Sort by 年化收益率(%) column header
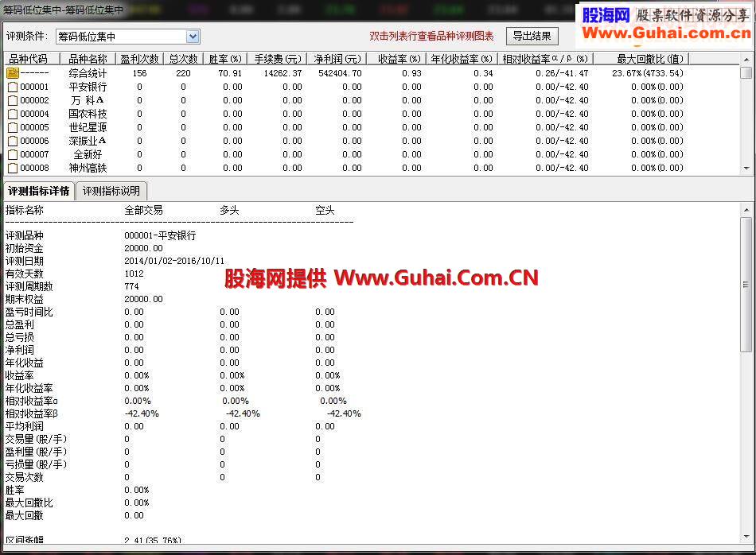Image resolution: width=756 pixels, height=555 pixels. coord(462,59)
